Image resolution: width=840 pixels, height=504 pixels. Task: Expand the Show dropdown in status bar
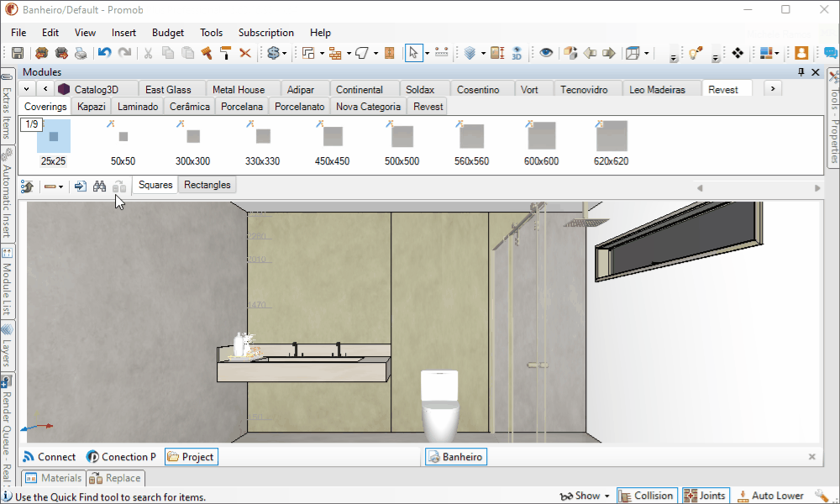click(x=585, y=496)
